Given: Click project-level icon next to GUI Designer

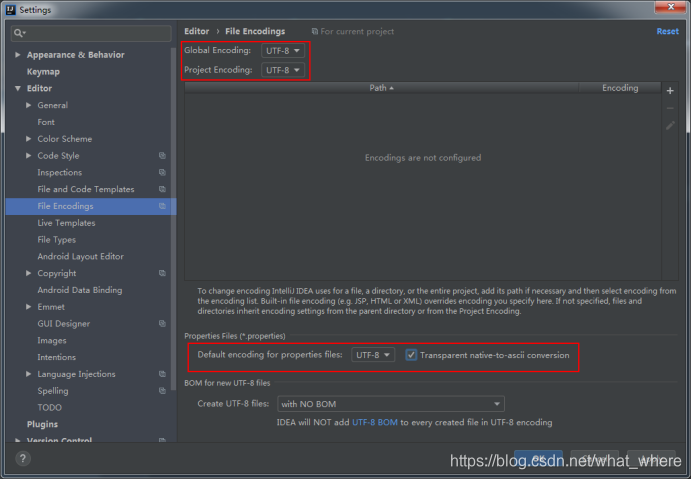Looking at the screenshot, I should 162,323.
